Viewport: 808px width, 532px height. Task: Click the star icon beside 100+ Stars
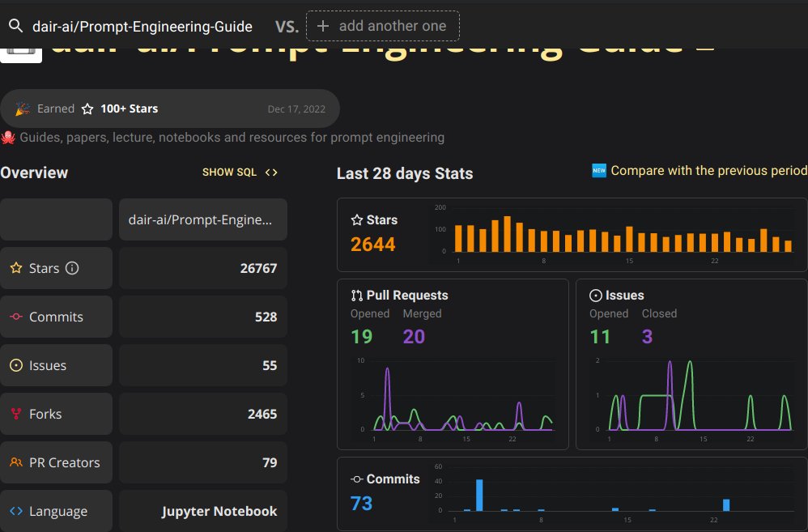87,109
